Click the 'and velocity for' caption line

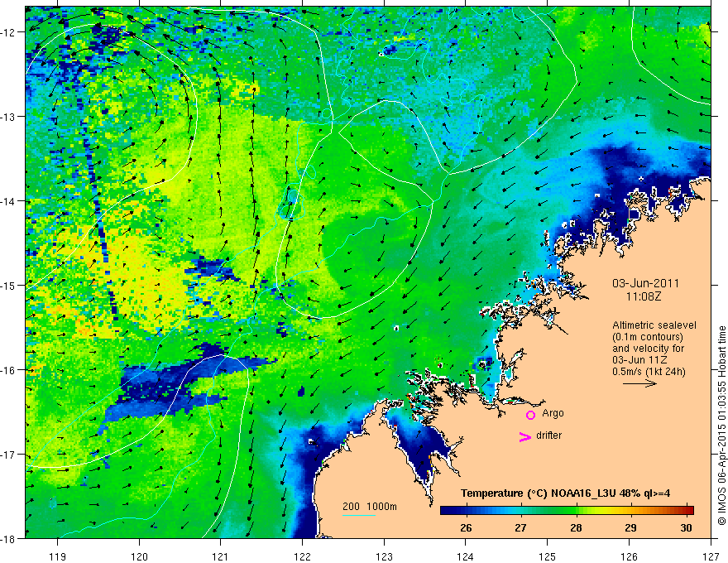pos(648,349)
